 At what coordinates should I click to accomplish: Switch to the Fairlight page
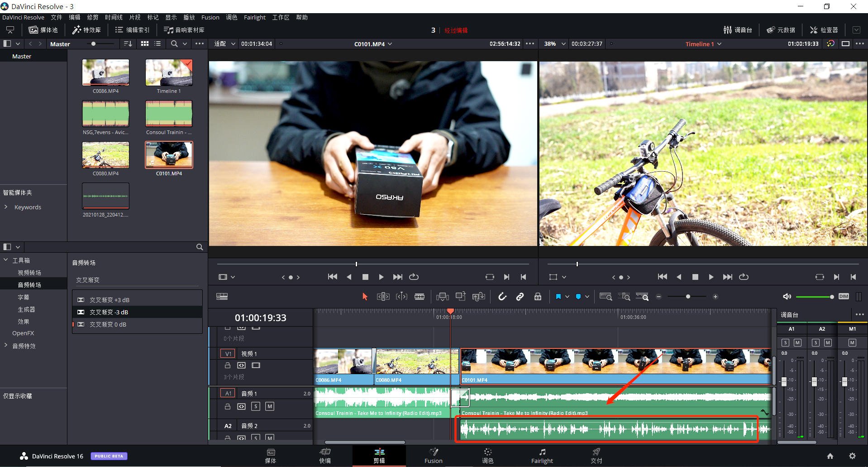tap(542, 456)
